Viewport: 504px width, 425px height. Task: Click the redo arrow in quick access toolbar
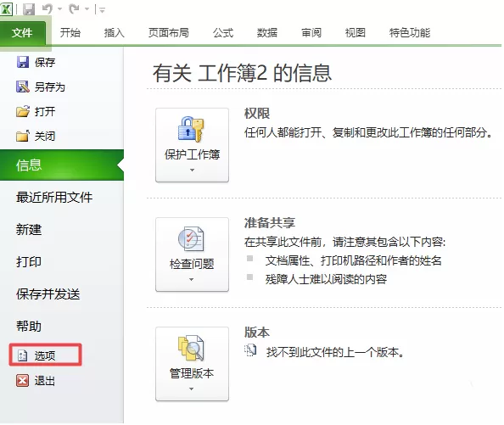[x=74, y=8]
